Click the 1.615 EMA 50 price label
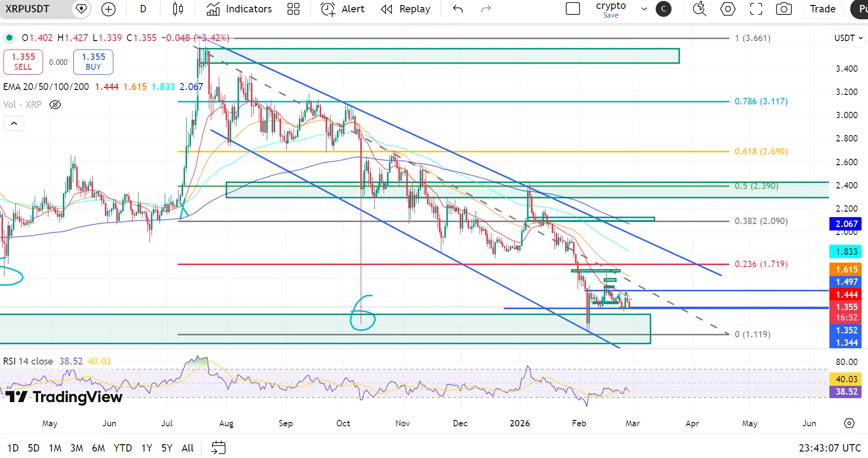 846,270
